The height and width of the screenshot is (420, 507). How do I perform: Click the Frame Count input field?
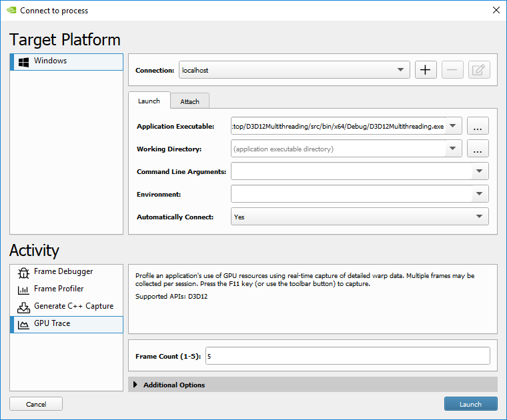pos(347,356)
